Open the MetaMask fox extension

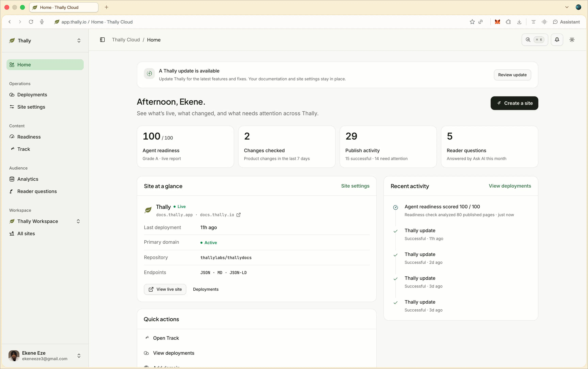pos(497,22)
